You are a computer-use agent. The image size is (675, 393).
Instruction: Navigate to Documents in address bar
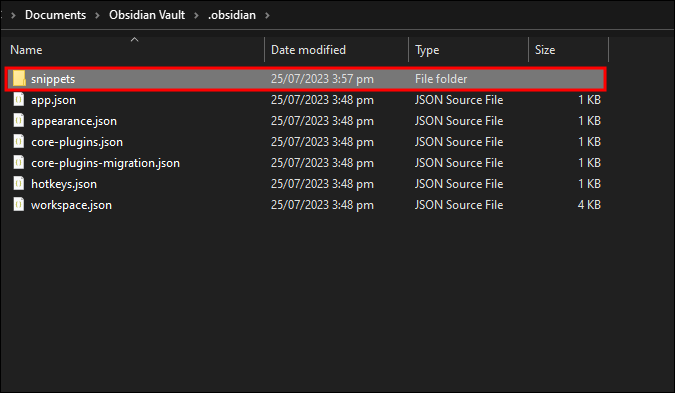click(56, 15)
